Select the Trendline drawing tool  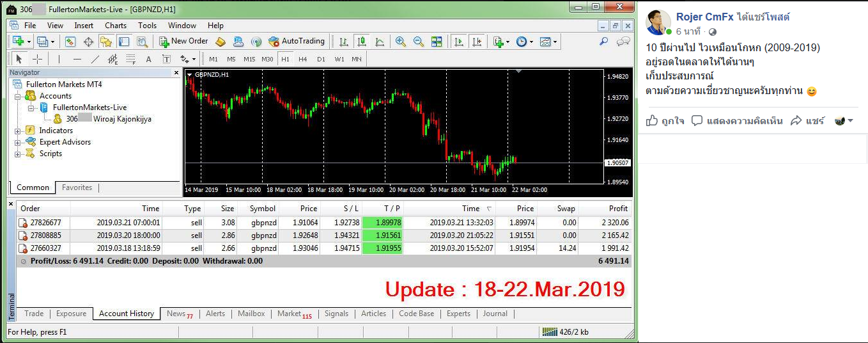coord(95,59)
